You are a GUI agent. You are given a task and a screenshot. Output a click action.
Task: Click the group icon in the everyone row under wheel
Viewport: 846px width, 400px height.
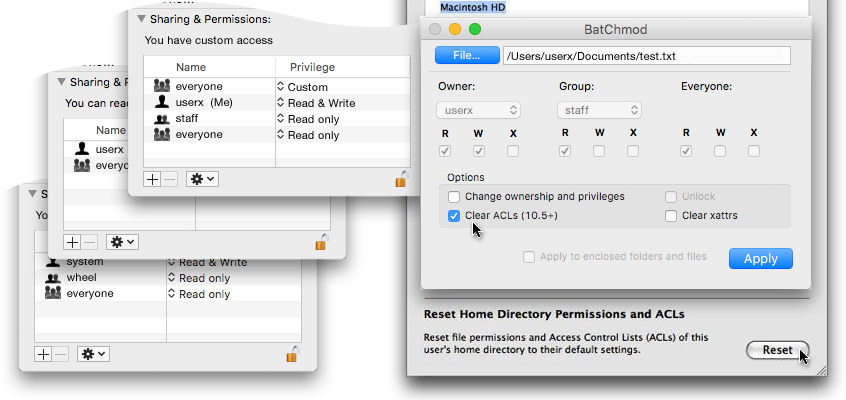pos(52,293)
